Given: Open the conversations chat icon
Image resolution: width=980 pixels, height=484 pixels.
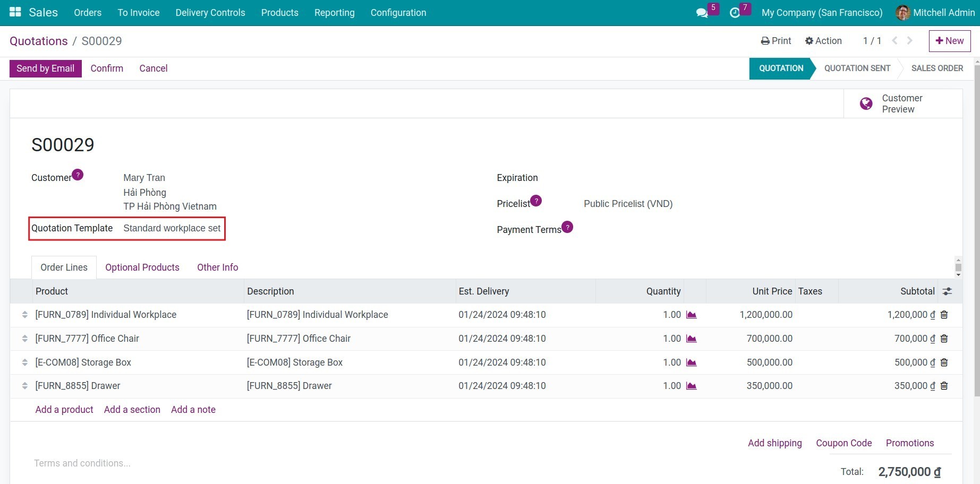Looking at the screenshot, I should 702,13.
